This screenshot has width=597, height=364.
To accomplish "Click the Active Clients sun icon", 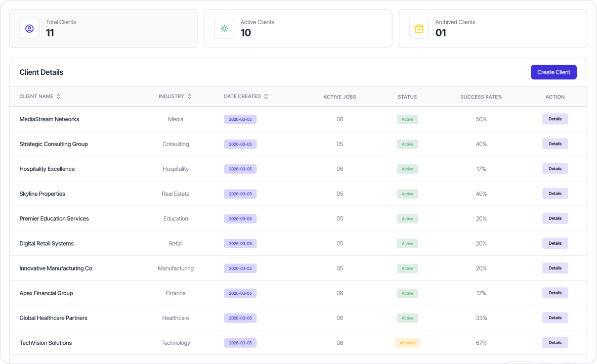I will (224, 29).
